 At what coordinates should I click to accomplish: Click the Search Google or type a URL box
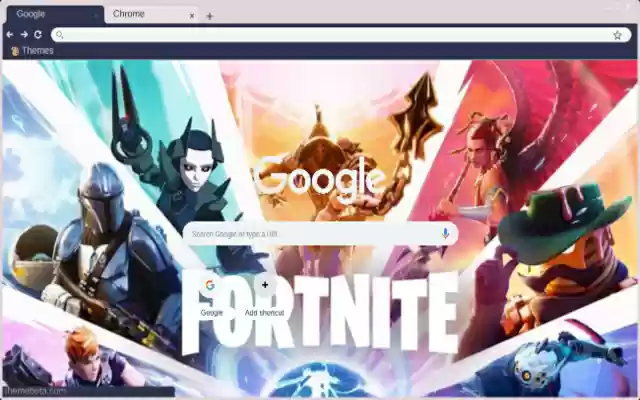[320, 234]
